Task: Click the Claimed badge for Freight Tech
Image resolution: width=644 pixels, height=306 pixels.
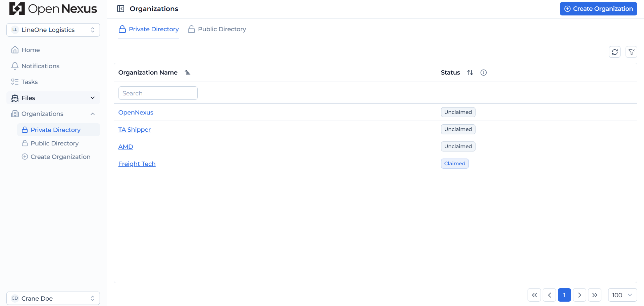Action: (455, 164)
